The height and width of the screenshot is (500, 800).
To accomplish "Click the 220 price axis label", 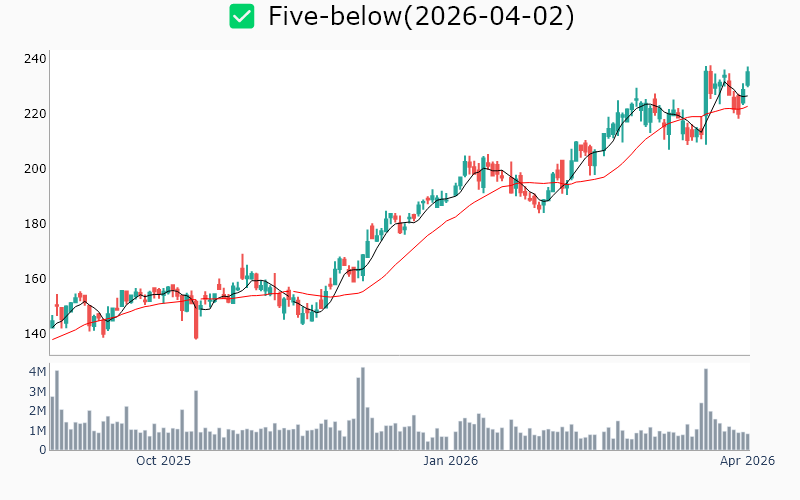I will click(x=36, y=114).
